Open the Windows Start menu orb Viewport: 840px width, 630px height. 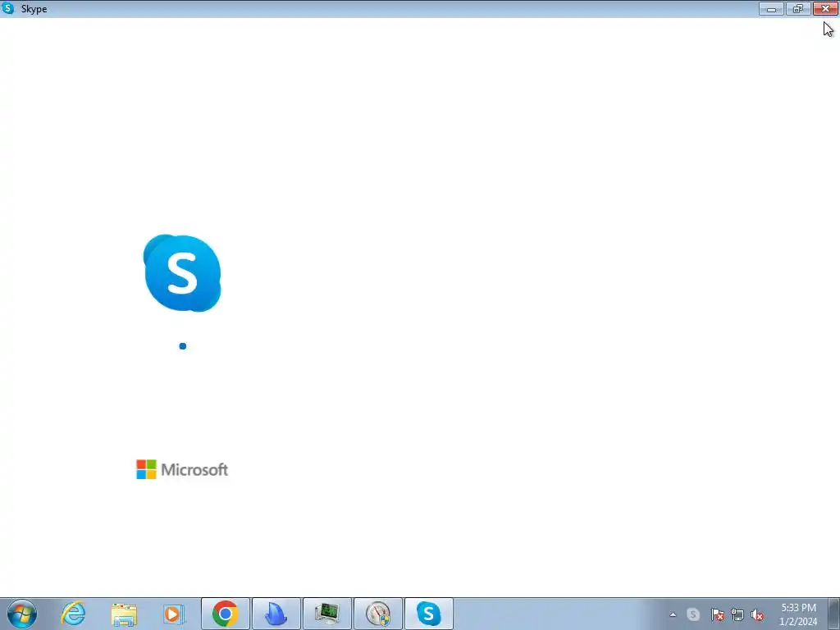coord(22,614)
